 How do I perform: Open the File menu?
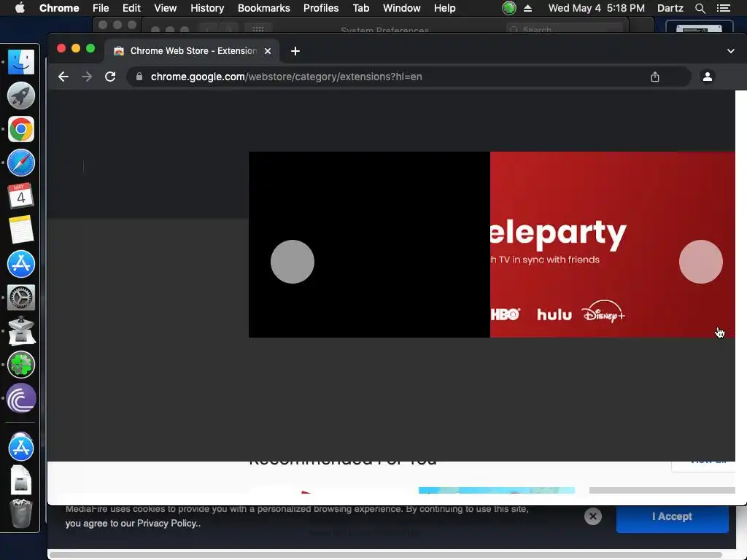tap(101, 8)
